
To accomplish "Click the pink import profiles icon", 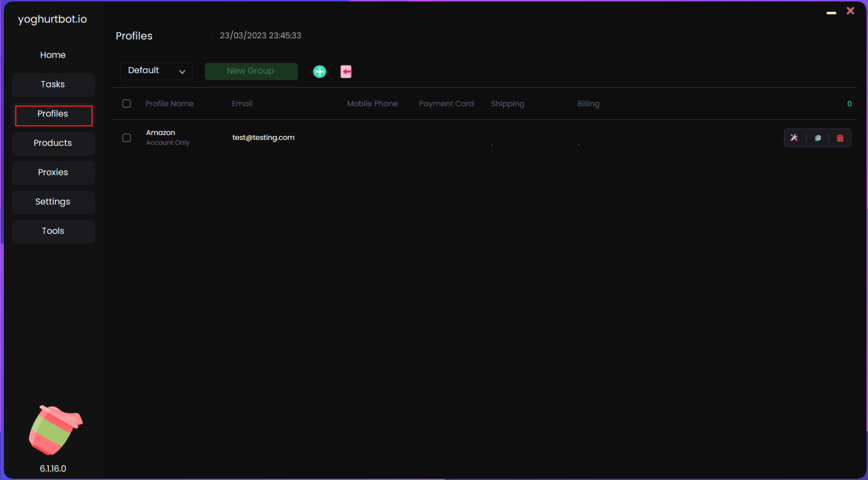I will click(x=346, y=71).
